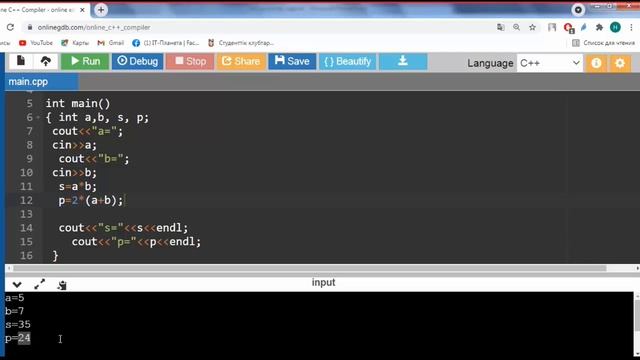Click the tab search icon near bookmark star
This screenshot has width=640, height=360.
(552, 27)
